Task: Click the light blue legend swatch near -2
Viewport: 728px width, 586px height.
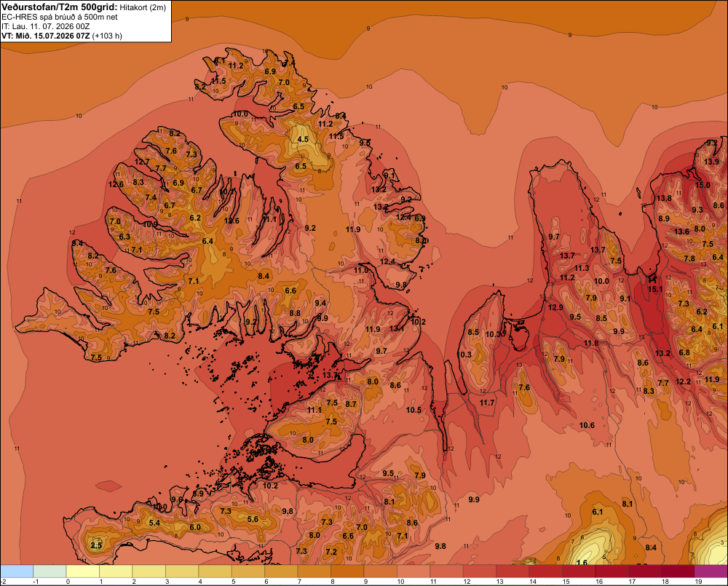Action: (x=17, y=571)
